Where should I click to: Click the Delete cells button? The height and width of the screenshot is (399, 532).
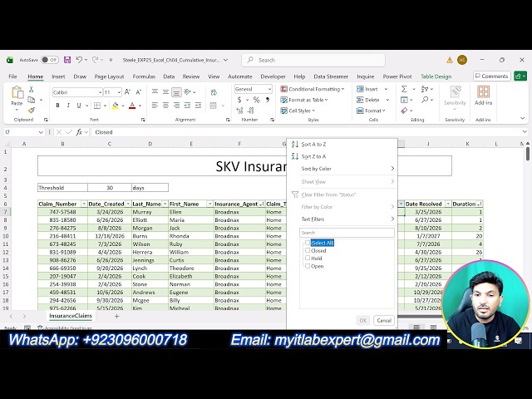368,100
